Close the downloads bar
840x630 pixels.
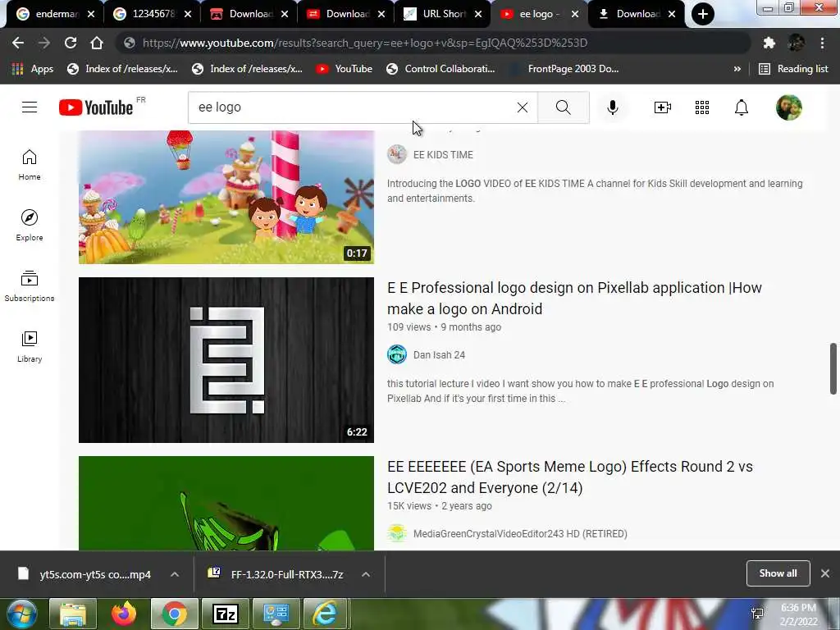(825, 573)
